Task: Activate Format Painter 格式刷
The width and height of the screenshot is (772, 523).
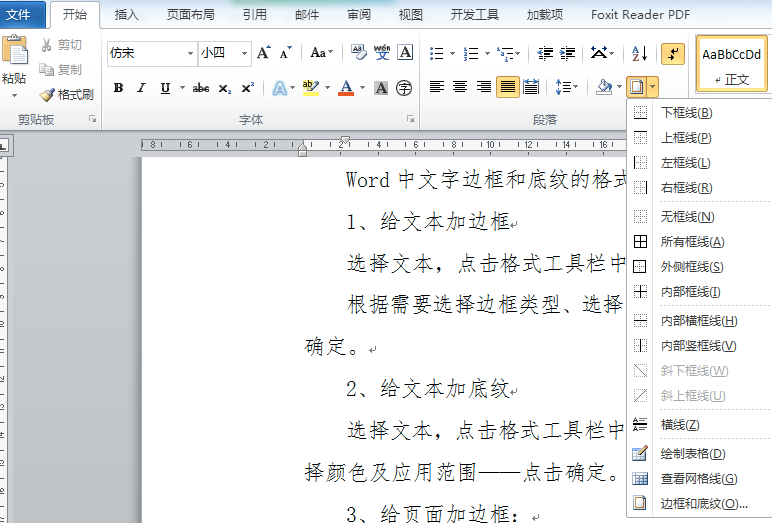Action: [x=66, y=95]
